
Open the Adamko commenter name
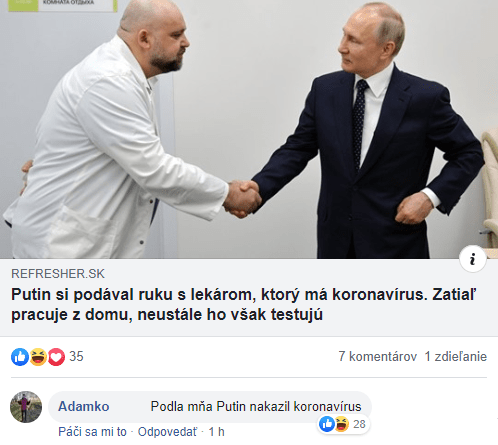pos(84,406)
